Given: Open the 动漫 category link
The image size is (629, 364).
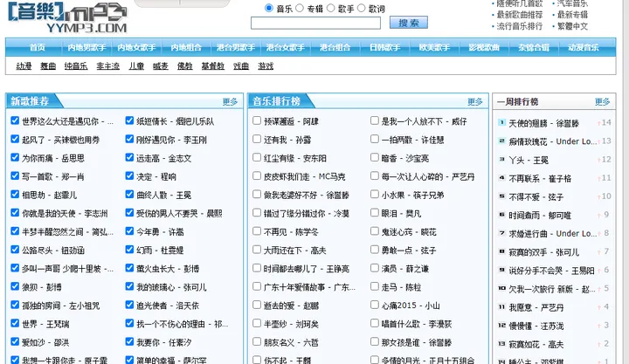Looking at the screenshot, I should point(24,65).
